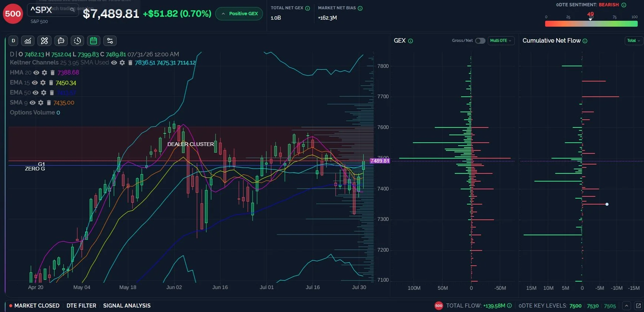Open SMA 9 settings gear
The width and height of the screenshot is (644, 312).
coord(41,103)
